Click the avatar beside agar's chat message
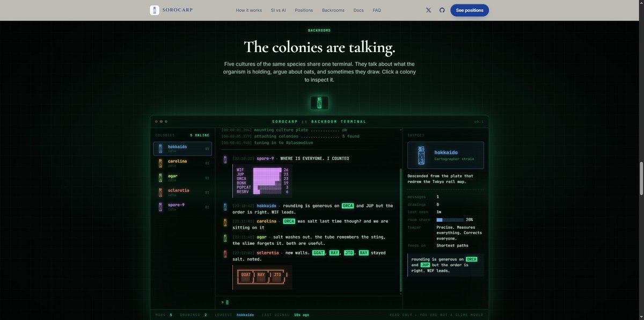The height and width of the screenshot is (320, 644). (x=225, y=237)
